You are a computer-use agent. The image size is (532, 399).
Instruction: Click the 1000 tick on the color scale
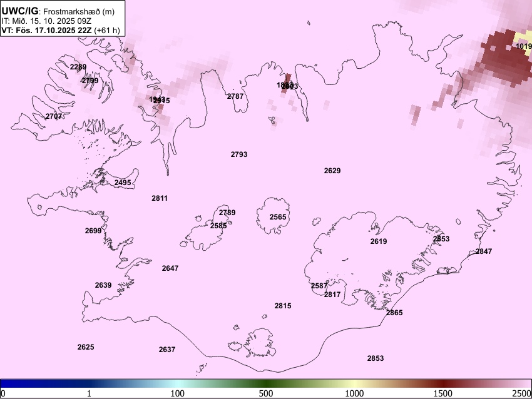(354, 393)
